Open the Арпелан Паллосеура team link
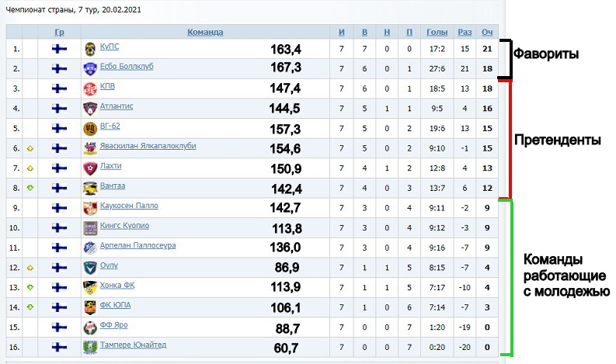The width and height of the screenshot is (616, 364). [x=137, y=245]
